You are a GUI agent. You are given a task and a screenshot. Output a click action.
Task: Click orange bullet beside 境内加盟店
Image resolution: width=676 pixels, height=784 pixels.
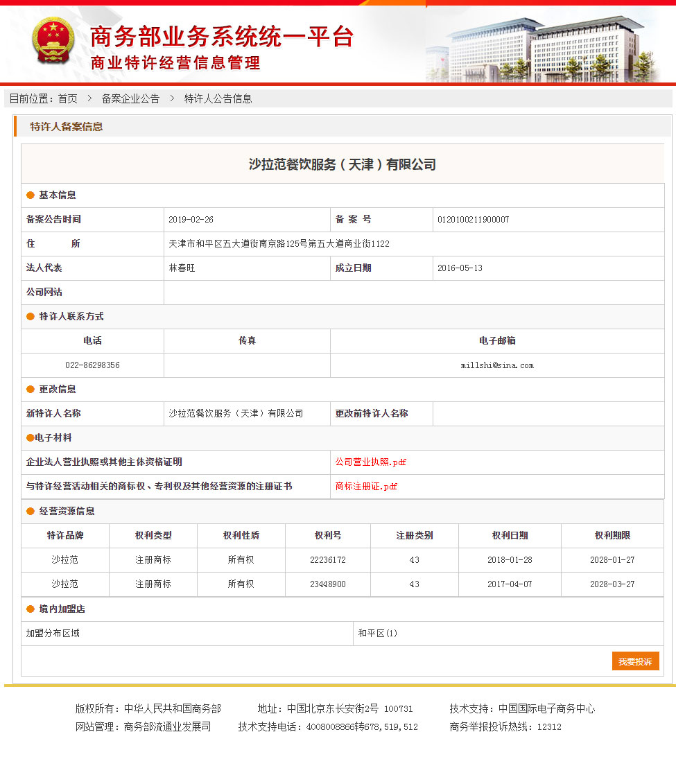point(31,609)
